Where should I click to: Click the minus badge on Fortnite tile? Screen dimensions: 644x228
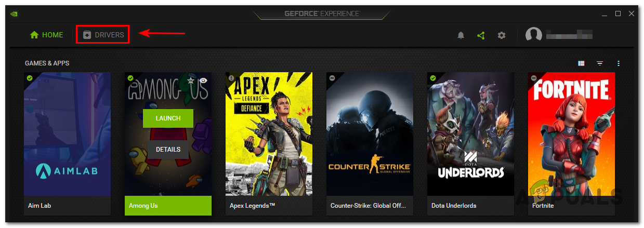point(534,78)
